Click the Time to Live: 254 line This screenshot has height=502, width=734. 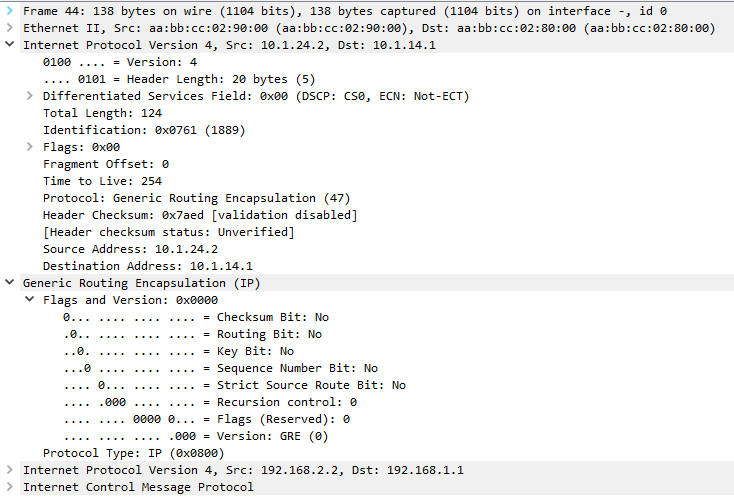click(102, 181)
